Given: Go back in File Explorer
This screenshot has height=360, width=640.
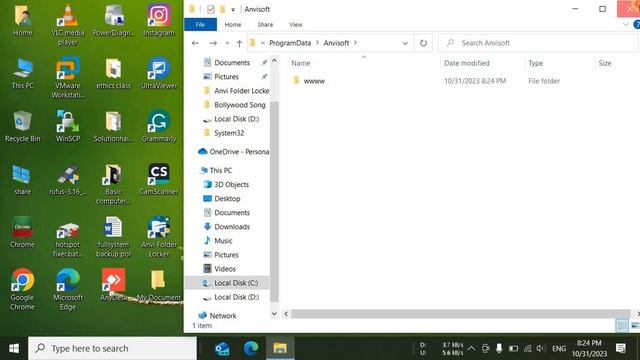Looking at the screenshot, I should tap(195, 43).
